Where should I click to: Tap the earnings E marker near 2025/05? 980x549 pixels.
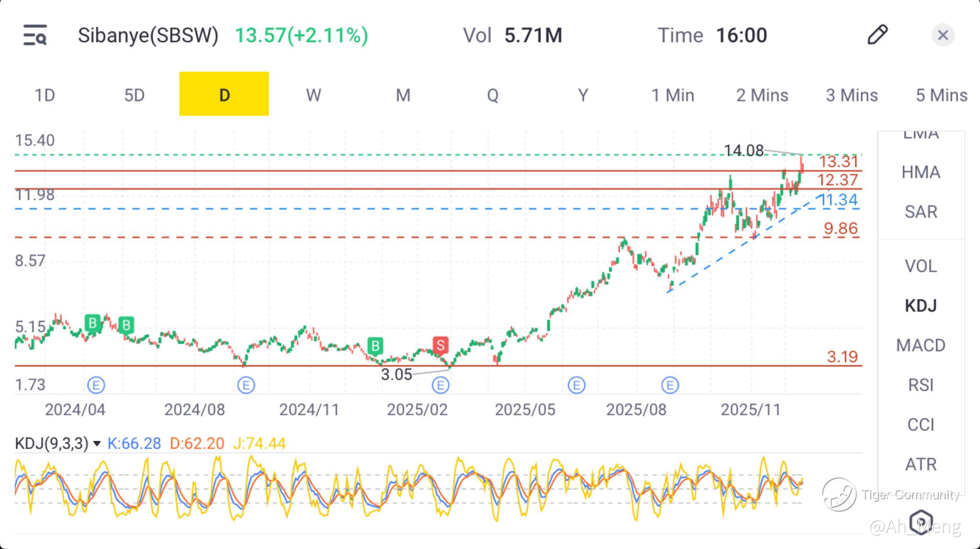[x=576, y=385]
